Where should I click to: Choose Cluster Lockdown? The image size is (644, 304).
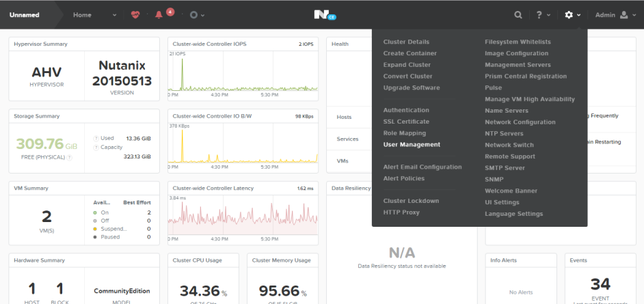pos(411,201)
